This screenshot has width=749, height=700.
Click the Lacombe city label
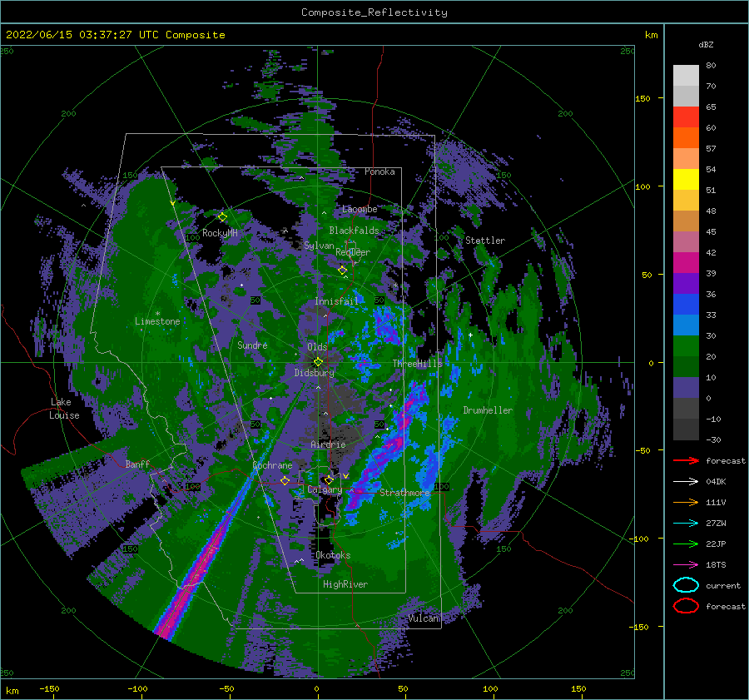[x=360, y=209]
